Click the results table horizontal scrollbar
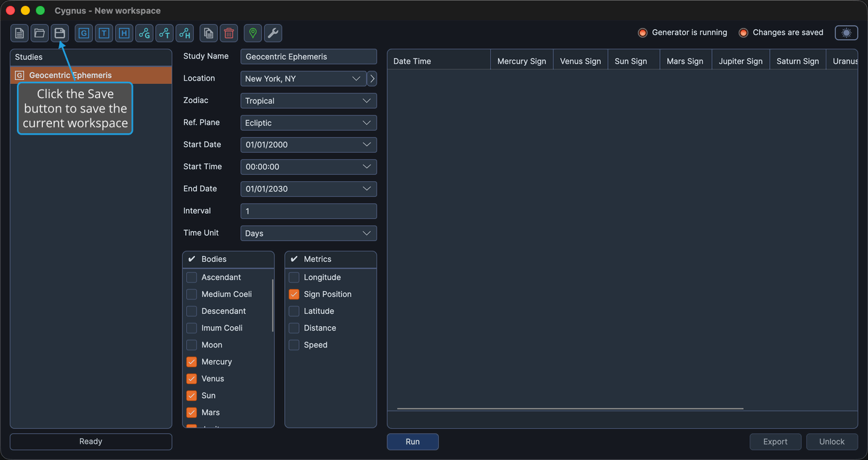Screen dimensions: 868x460 (x=570, y=409)
